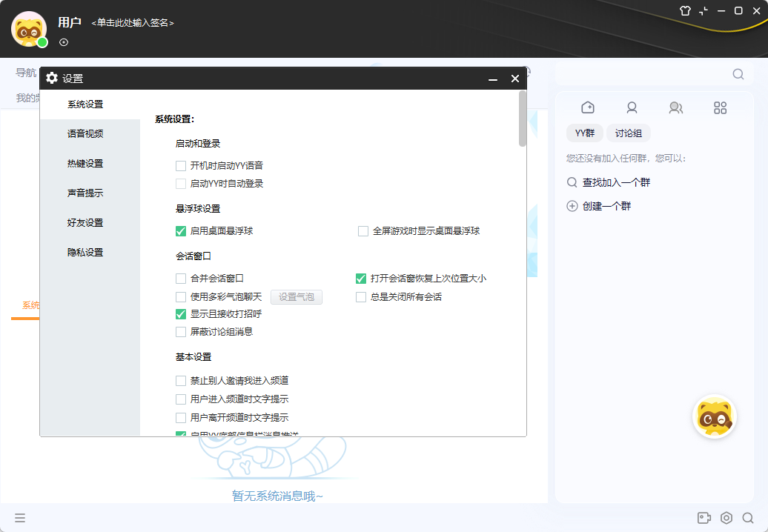Click the search magnifier in right panel
Screen dimensions: 768x532
tap(738, 74)
